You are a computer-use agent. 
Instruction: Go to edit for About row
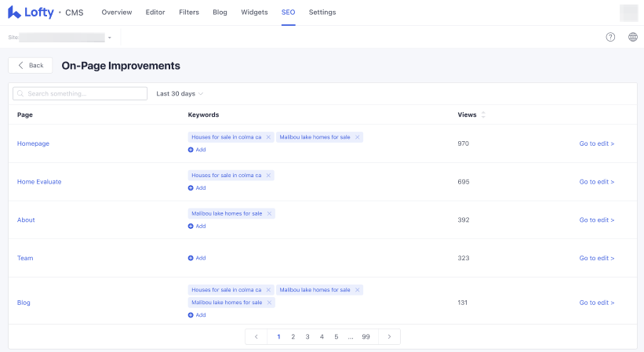point(597,220)
